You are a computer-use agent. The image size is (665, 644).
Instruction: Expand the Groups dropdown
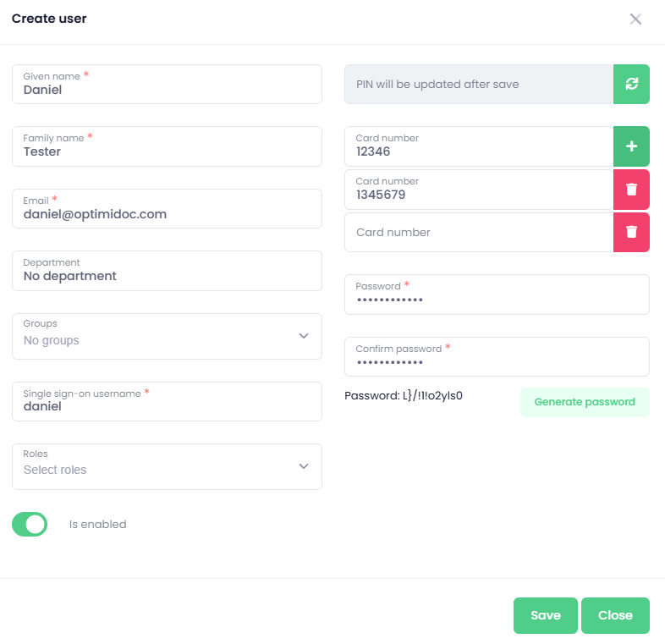pos(304,336)
